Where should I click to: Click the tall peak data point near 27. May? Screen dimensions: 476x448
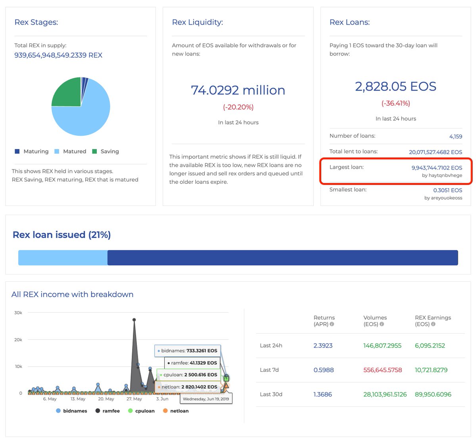click(134, 320)
